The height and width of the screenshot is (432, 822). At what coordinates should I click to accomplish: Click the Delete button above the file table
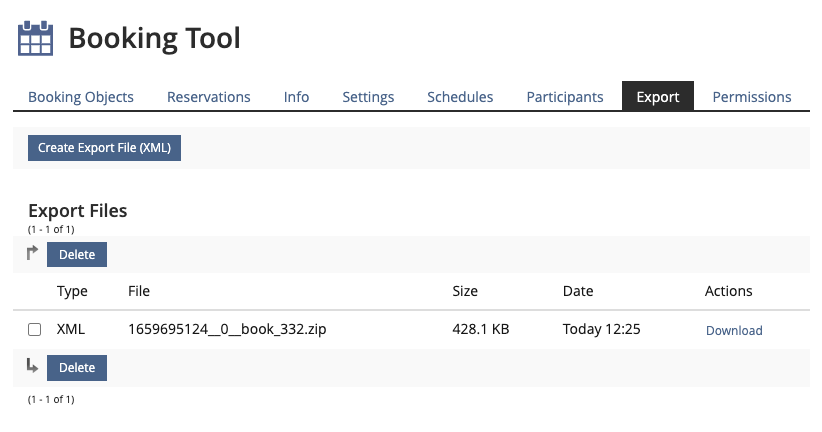point(77,255)
